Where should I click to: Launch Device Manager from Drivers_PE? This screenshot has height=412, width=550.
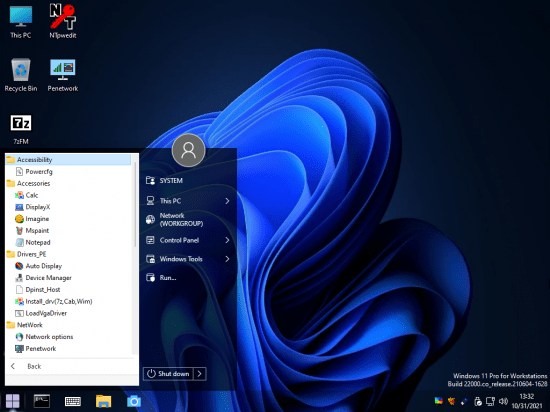(x=48, y=278)
